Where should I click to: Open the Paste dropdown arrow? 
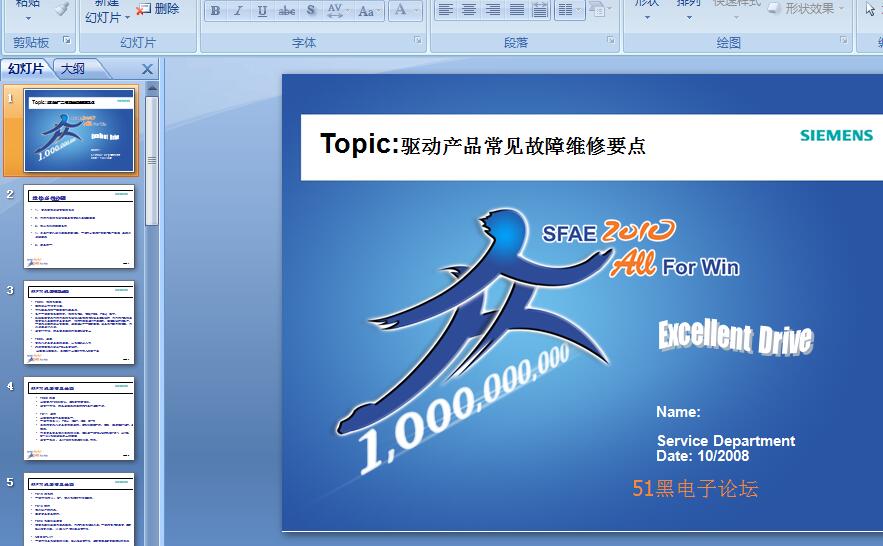pos(28,19)
